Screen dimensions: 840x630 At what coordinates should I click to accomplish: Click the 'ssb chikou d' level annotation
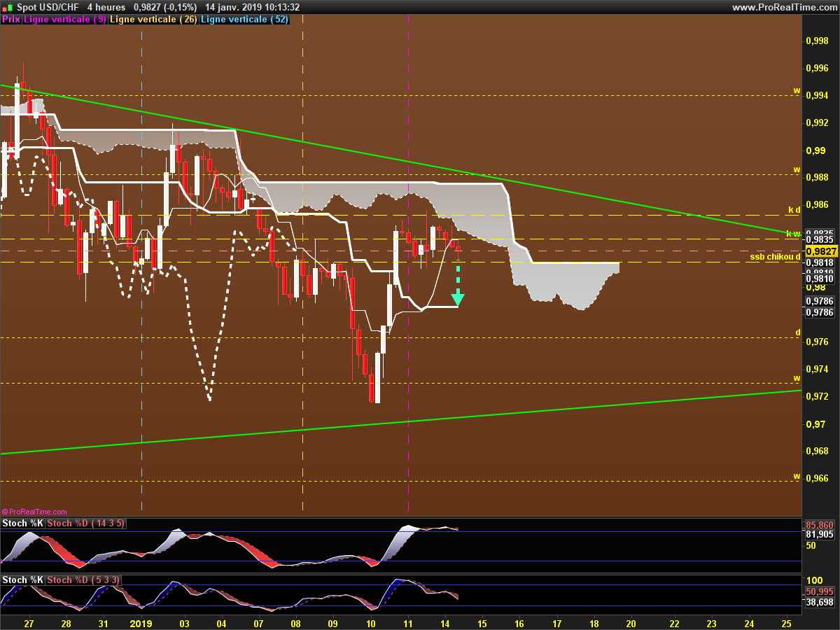[774, 258]
